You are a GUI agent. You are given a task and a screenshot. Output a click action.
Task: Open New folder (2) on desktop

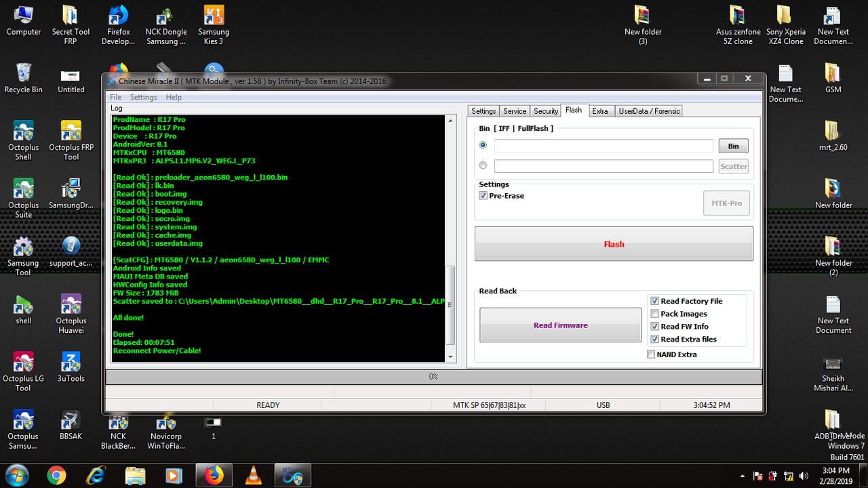[833, 256]
